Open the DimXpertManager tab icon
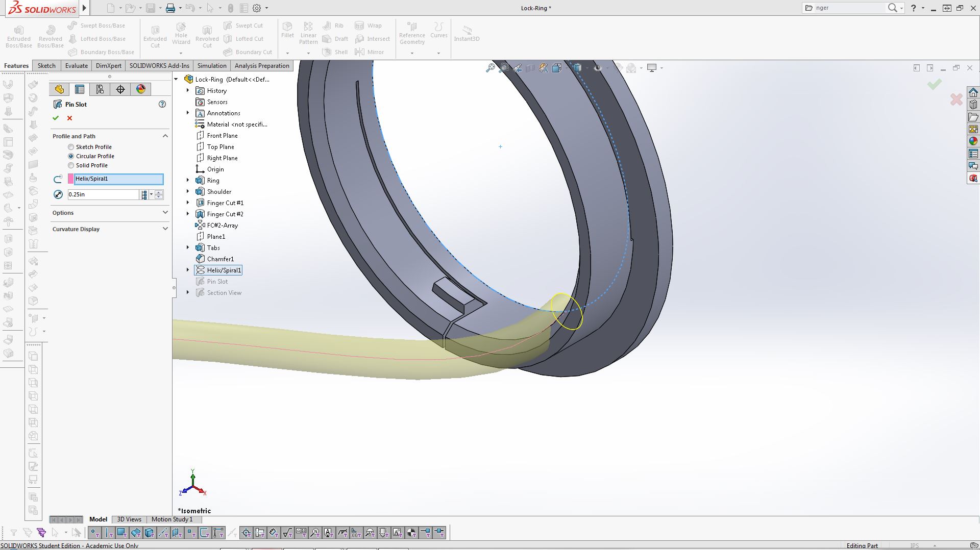The width and height of the screenshot is (980, 550). pyautogui.click(x=120, y=89)
